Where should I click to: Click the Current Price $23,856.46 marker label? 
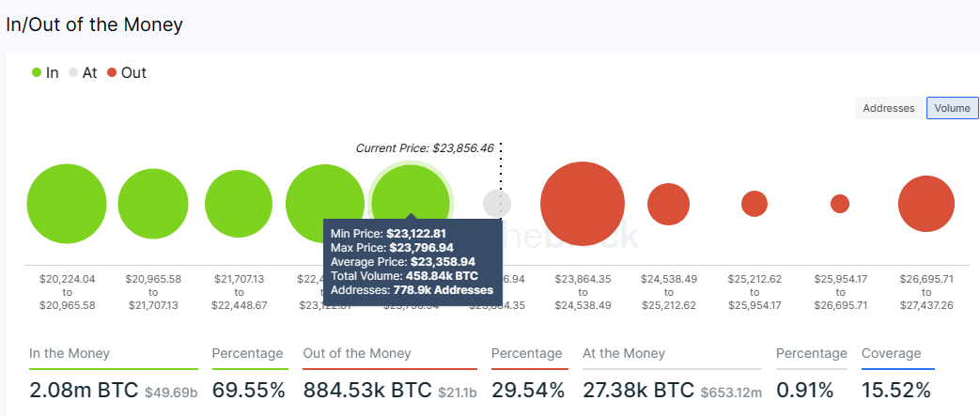click(x=425, y=148)
